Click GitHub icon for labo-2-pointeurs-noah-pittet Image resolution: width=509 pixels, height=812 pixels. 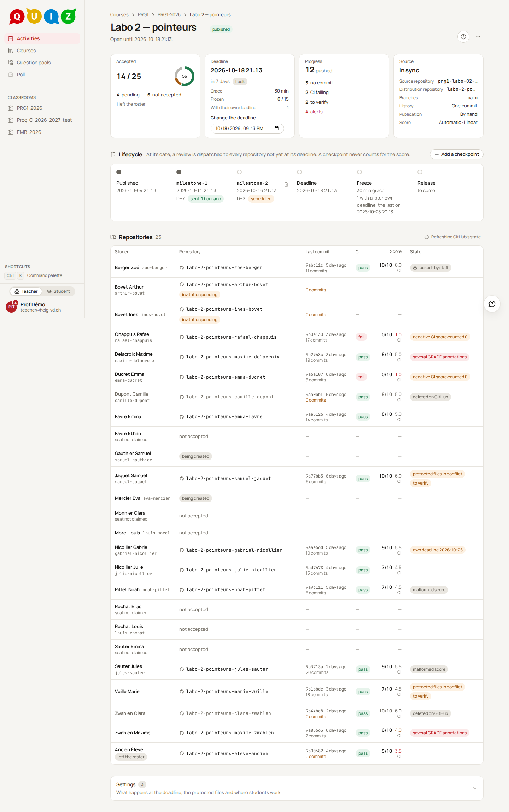[x=182, y=590]
